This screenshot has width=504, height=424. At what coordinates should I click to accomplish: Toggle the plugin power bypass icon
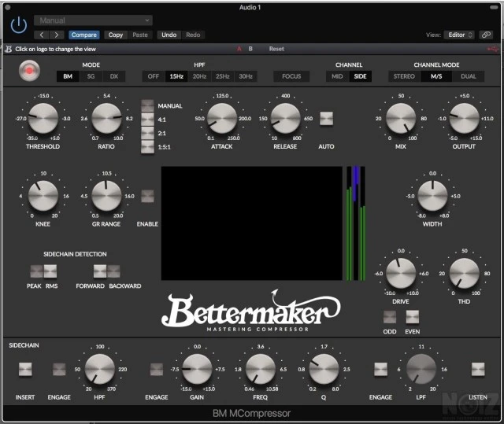point(19,25)
